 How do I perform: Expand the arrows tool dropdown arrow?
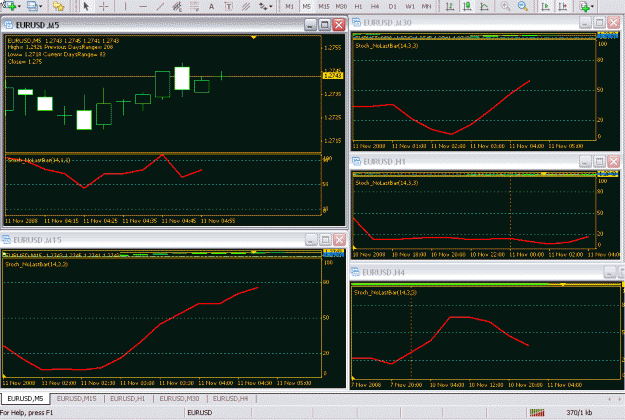(271, 6)
